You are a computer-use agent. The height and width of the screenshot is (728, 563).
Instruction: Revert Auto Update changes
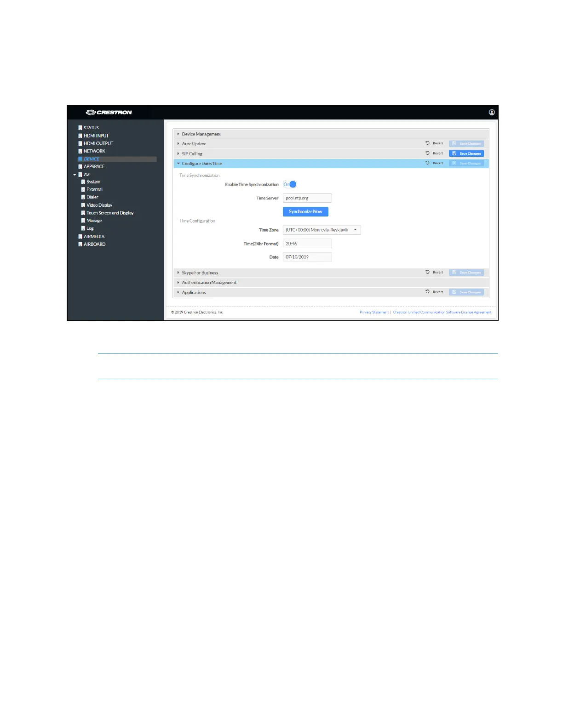point(434,143)
